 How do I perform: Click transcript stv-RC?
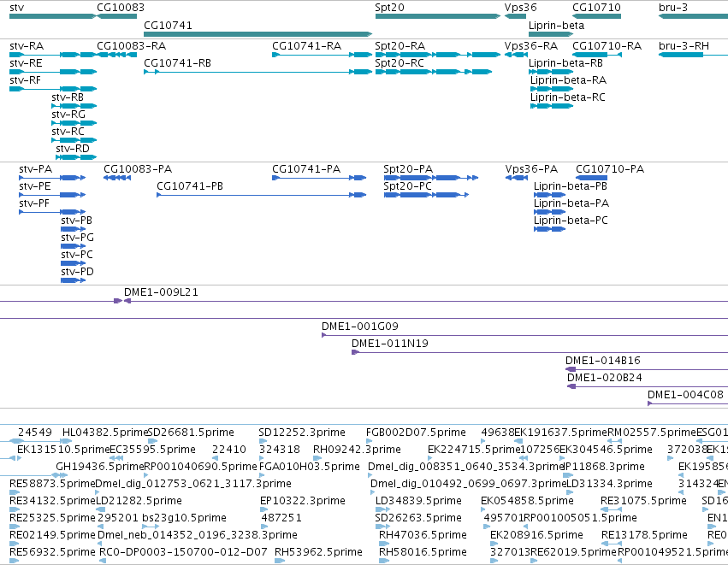(74, 140)
